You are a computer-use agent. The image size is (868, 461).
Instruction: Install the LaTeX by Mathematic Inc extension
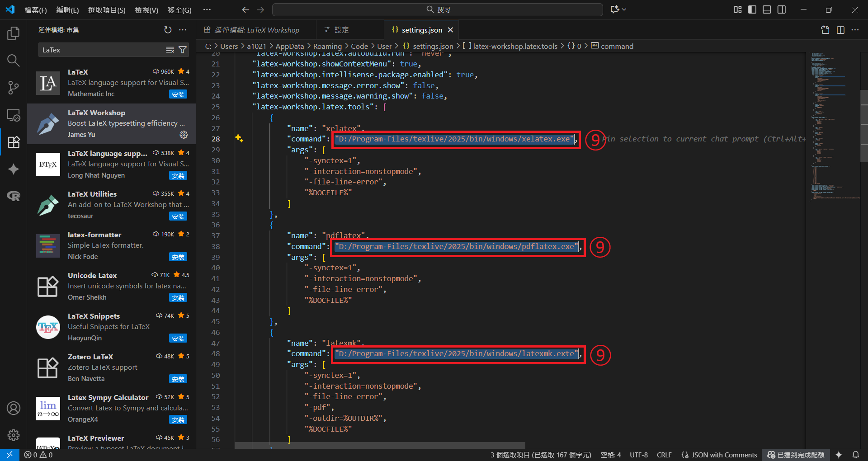coord(178,94)
